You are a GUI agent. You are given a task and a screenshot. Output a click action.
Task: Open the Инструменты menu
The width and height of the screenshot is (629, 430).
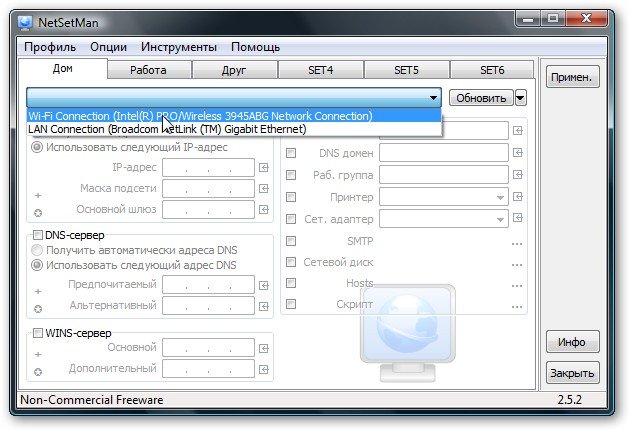178,47
